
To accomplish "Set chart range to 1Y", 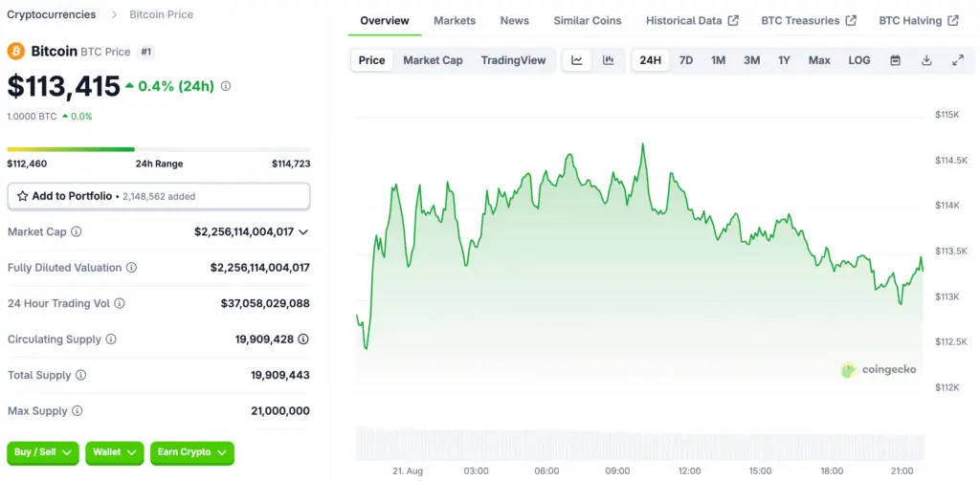I will [x=784, y=60].
